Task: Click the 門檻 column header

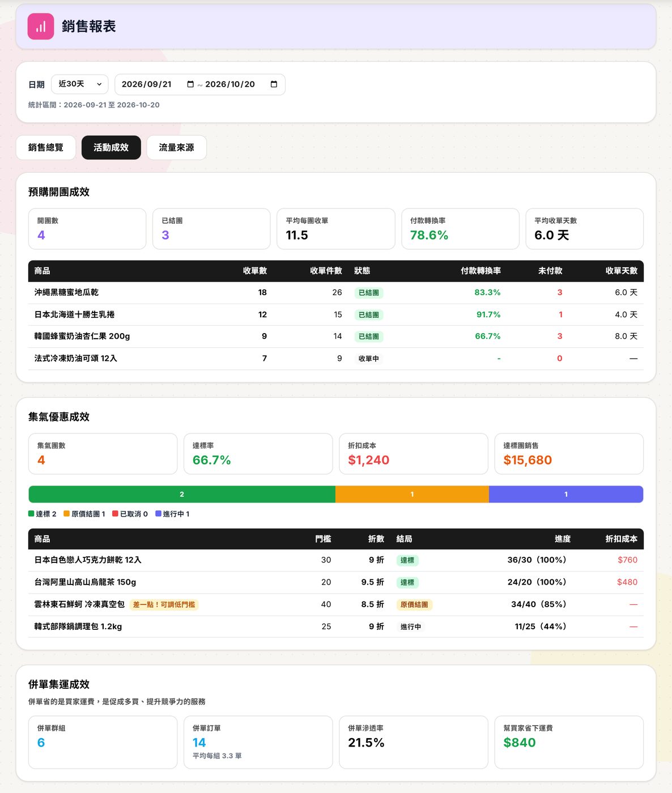Action: 323,539
